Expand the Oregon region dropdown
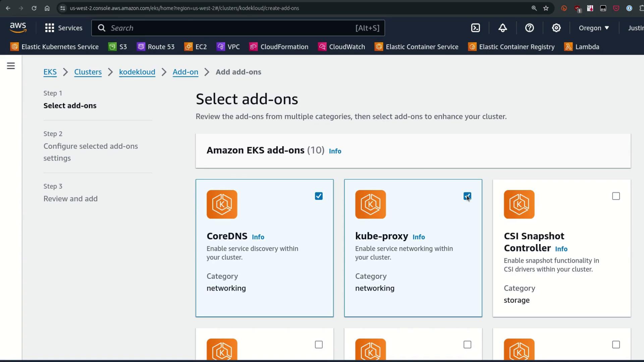 [x=594, y=28]
